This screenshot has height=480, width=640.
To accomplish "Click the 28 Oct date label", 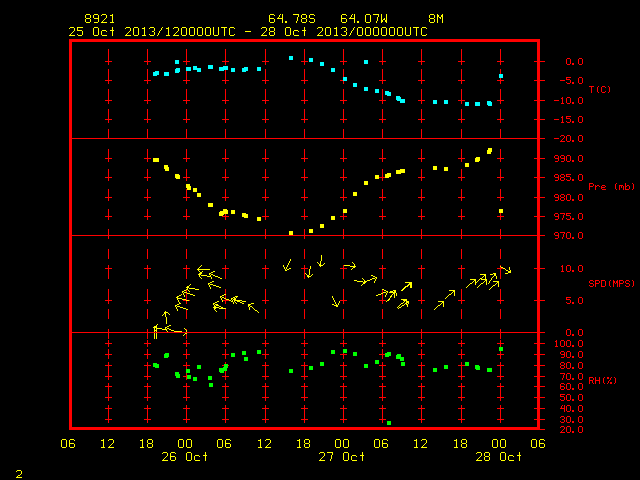I will [x=499, y=456].
